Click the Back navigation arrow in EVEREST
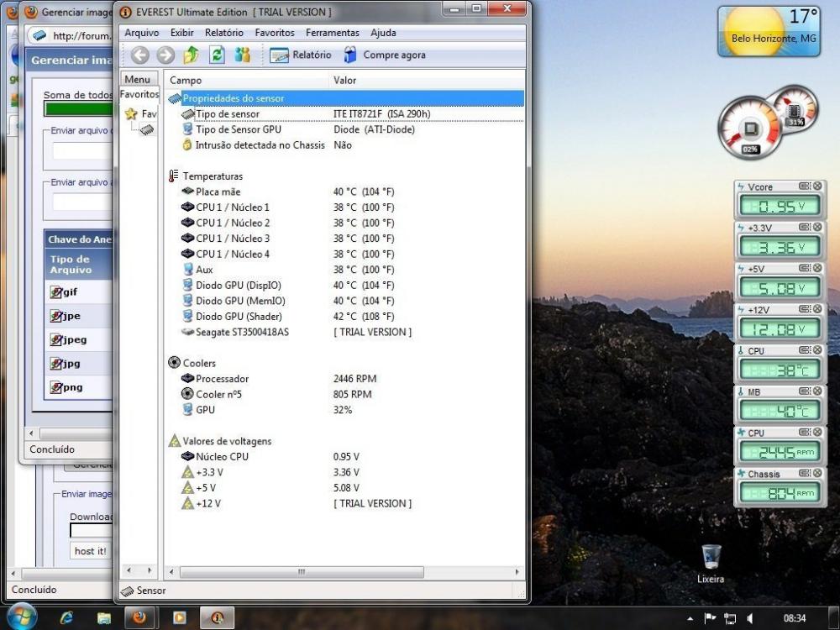The width and height of the screenshot is (840, 630). click(x=140, y=55)
